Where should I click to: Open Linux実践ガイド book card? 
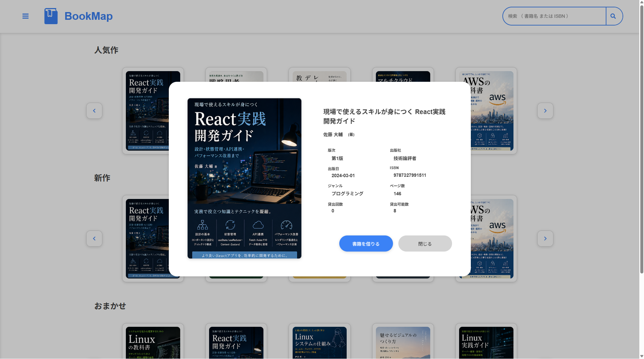click(486, 341)
